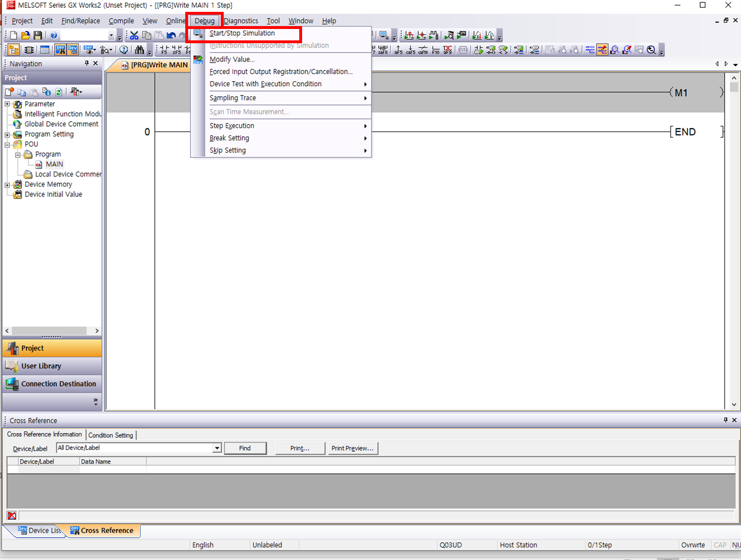Screen dimensions: 741x560
Task: Click the Copy icon in main toolbar
Action: (x=147, y=36)
